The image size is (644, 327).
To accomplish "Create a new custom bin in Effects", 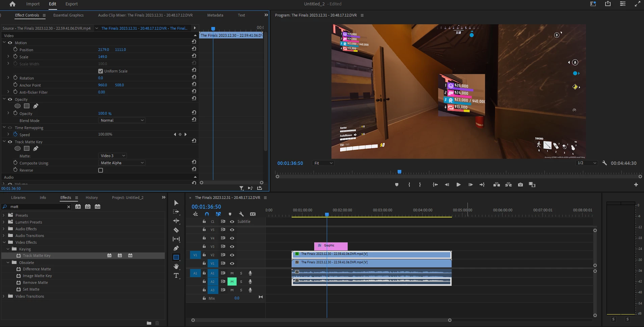I will point(149,323).
